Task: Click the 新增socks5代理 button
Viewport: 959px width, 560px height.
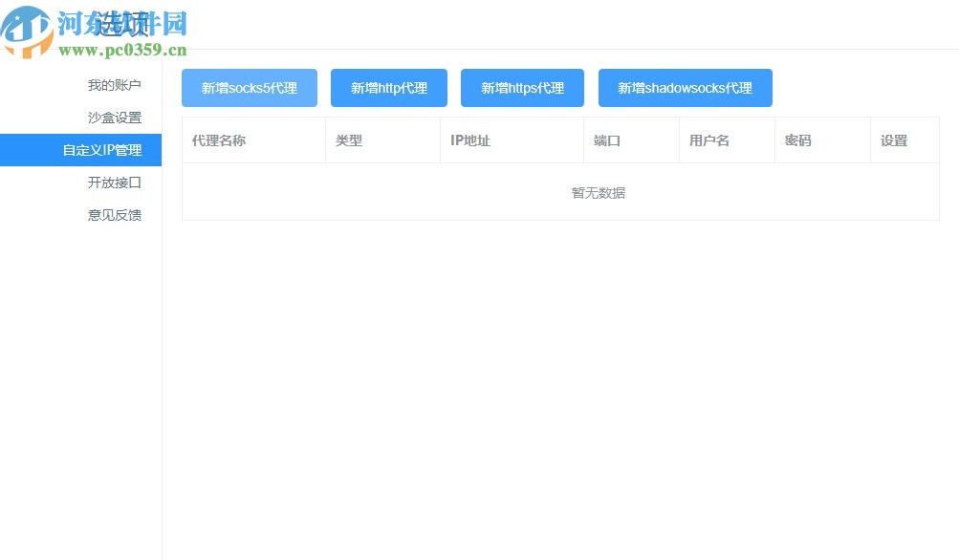Action: (x=249, y=87)
